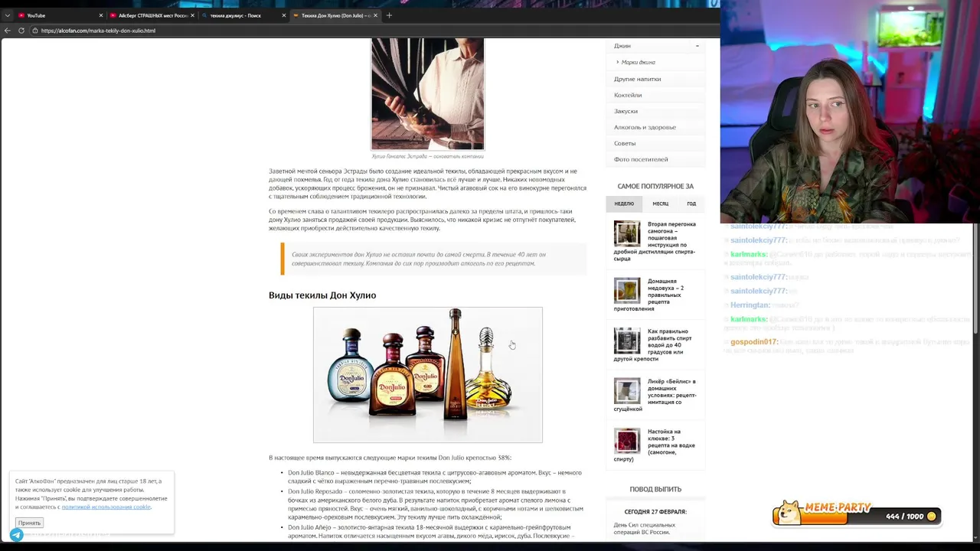Click СЕГОДНЯ 27 ФЕВРАЛЯ text

[655, 511]
